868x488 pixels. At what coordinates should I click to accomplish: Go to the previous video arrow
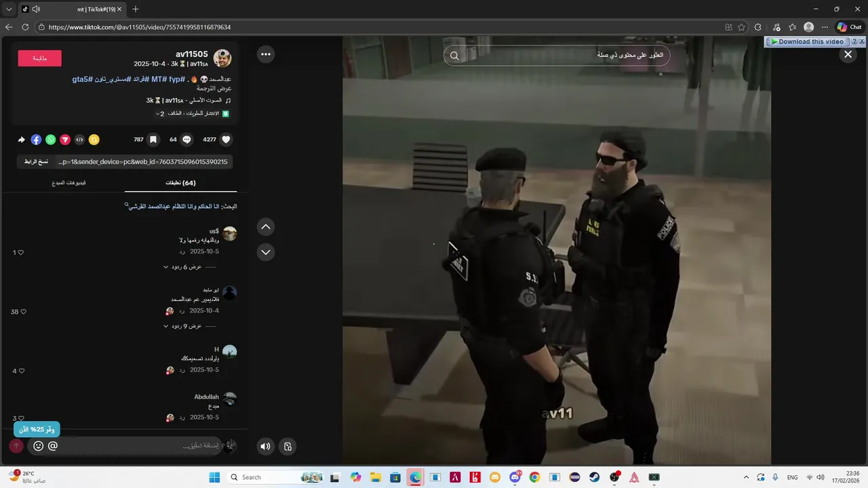click(x=266, y=227)
